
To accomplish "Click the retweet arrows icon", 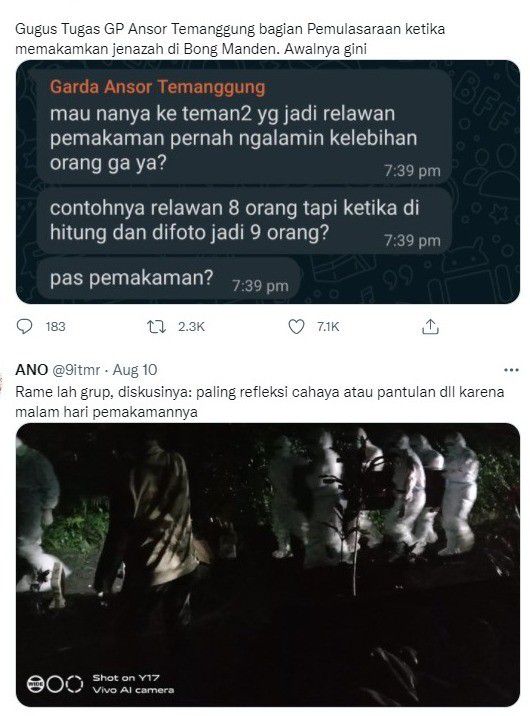I will point(156,326).
